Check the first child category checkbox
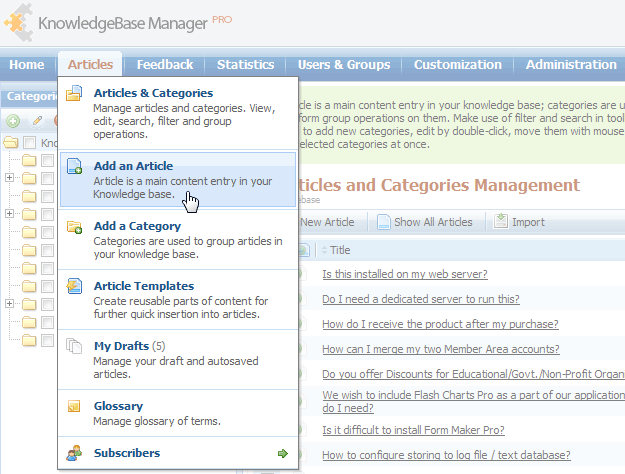The width and height of the screenshot is (625, 474). tap(47, 160)
